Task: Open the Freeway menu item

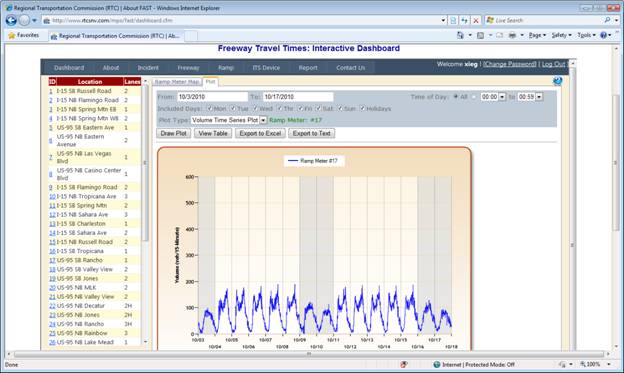Action: click(188, 68)
